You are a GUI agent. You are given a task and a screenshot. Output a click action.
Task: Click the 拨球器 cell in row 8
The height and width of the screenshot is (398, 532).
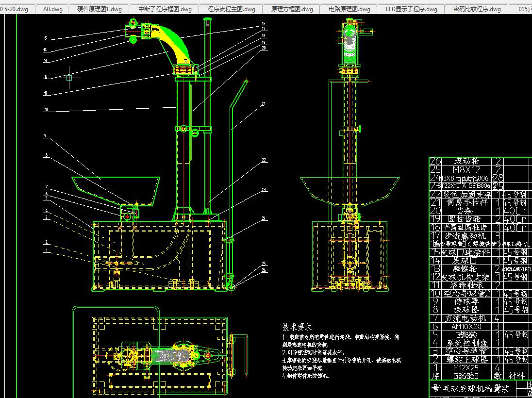466,310
